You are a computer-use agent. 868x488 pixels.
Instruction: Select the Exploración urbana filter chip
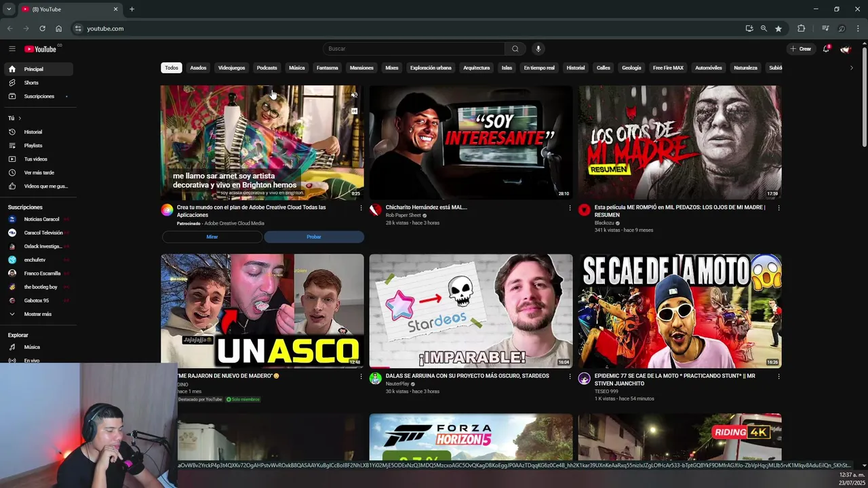pyautogui.click(x=431, y=68)
